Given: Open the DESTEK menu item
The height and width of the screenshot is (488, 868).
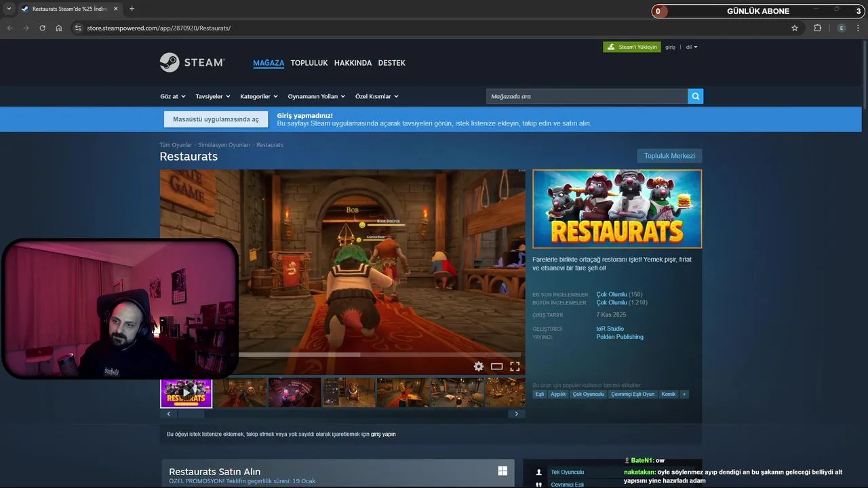Looking at the screenshot, I should pos(391,63).
